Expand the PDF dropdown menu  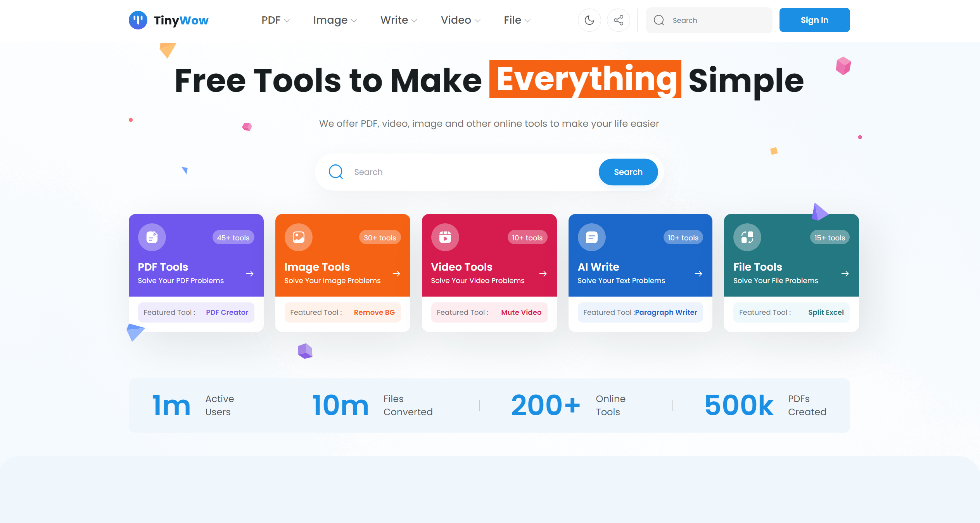point(275,20)
